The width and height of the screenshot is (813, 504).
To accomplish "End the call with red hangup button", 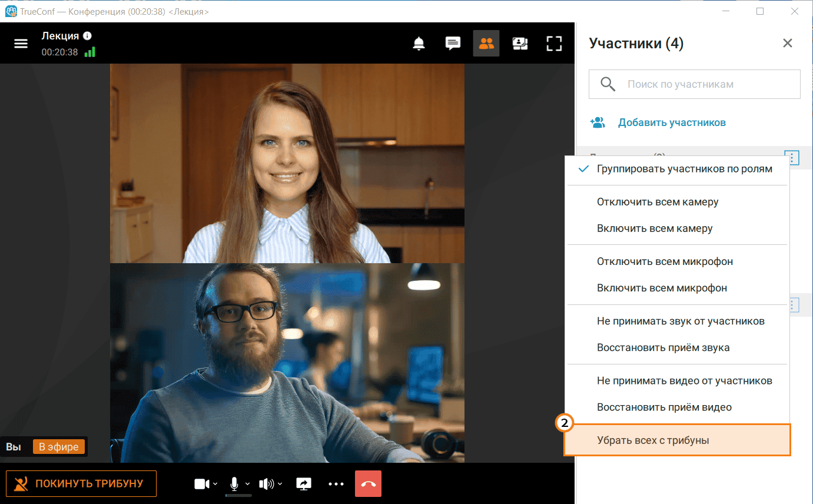I will click(369, 484).
